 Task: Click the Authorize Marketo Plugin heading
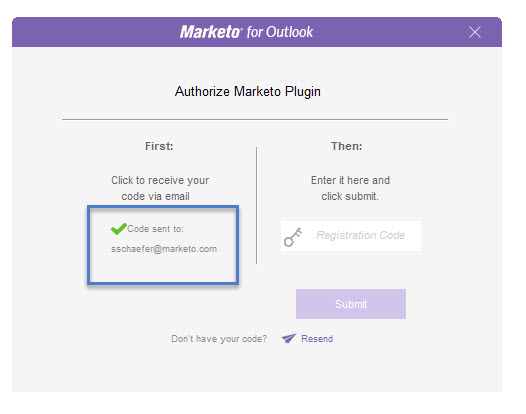coord(248,92)
